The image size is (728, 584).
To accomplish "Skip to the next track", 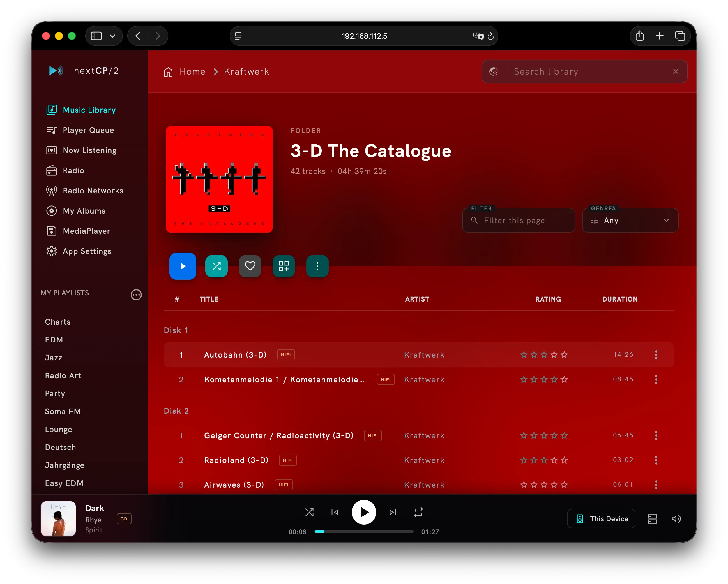I will [x=393, y=512].
